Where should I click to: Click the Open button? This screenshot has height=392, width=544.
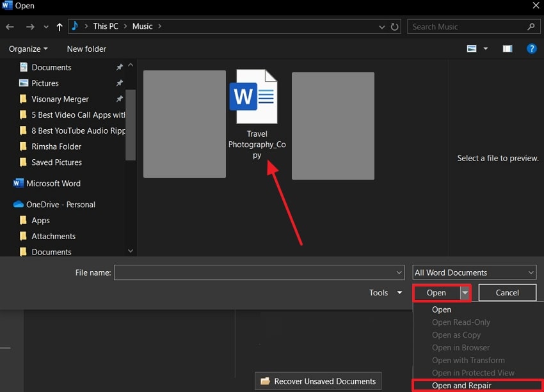(x=436, y=293)
